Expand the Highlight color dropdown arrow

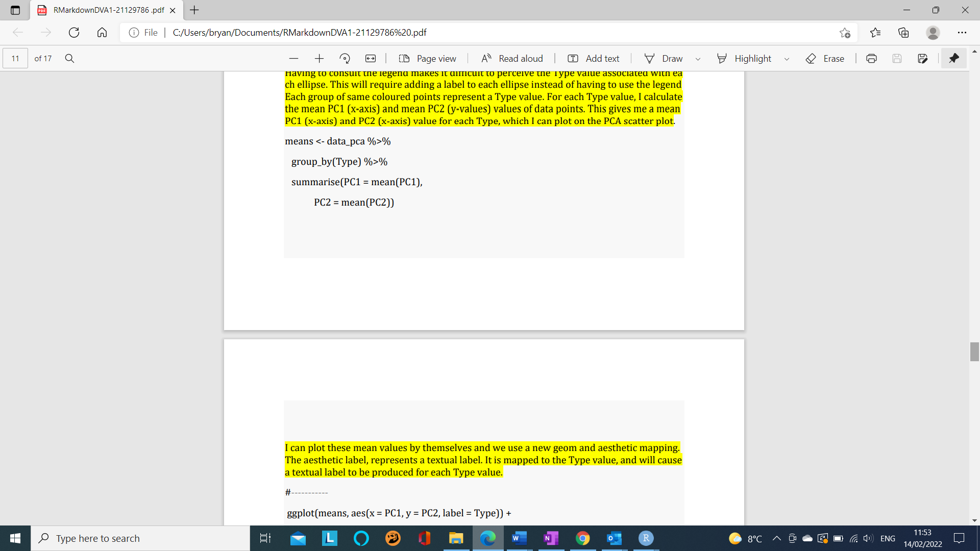click(x=787, y=59)
